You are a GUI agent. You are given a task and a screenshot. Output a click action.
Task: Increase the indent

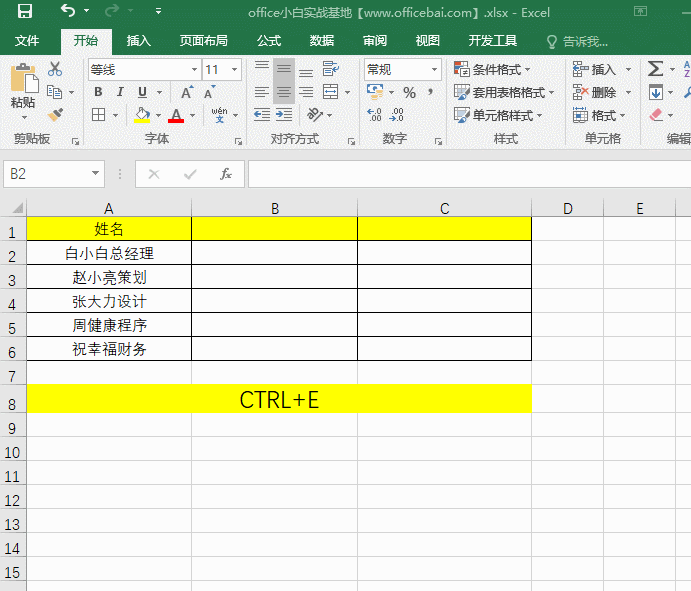[284, 115]
